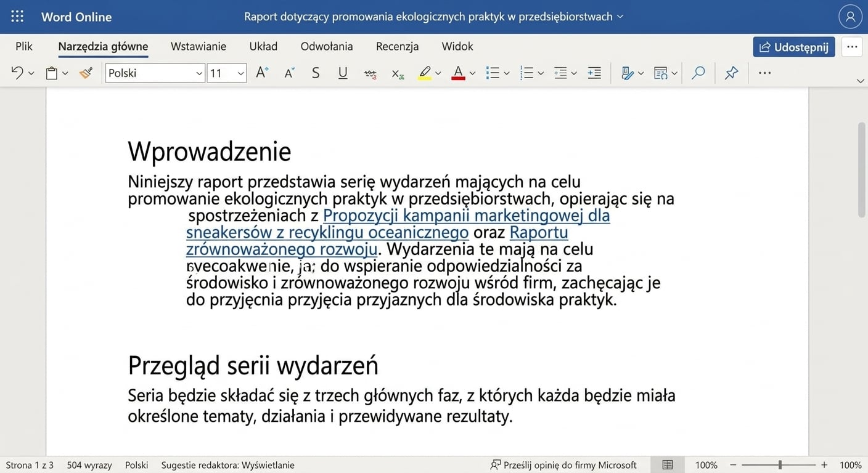Screen dimensions: 868x473
Task: Show more toolbar options ellipsis
Action: tap(765, 73)
